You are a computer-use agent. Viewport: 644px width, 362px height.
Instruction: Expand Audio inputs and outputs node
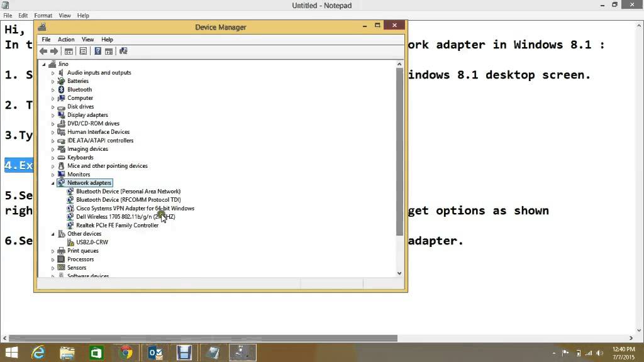pos(53,73)
